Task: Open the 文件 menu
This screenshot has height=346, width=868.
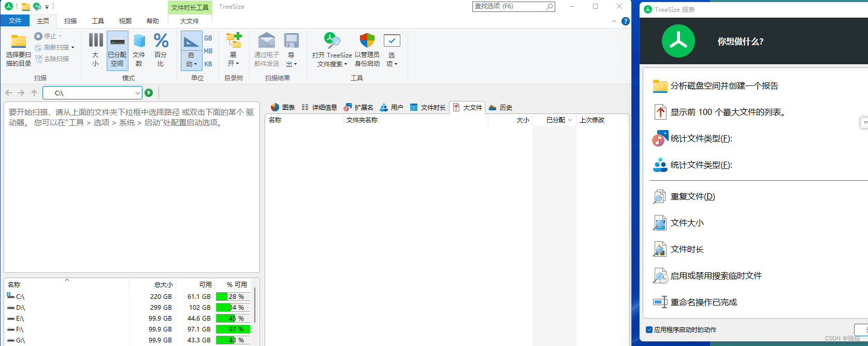Action: click(x=15, y=21)
